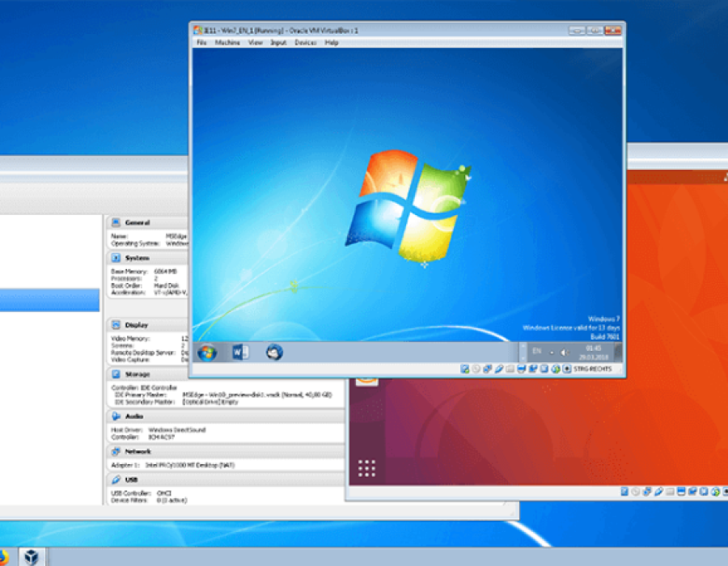Click 'Controller: IDE Controller' in Storage section

pyautogui.click(x=144, y=388)
